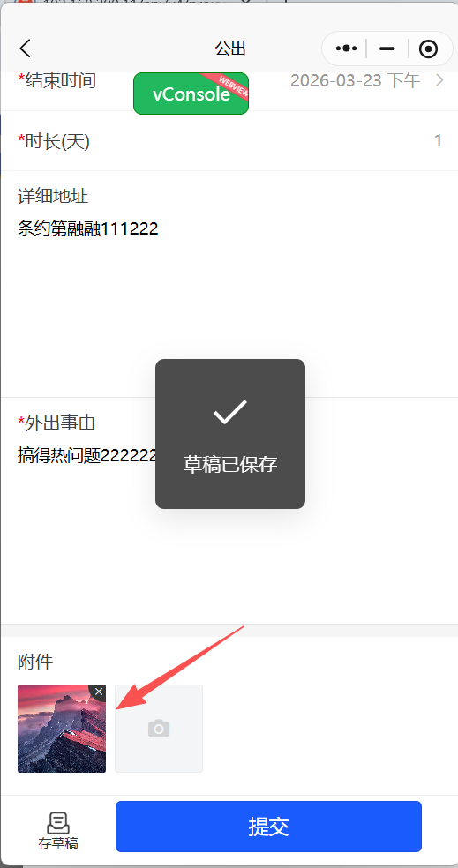Viewport: 458px width, 868px height.
Task: Expand the 结束时间 picker chevron arrow
Action: click(439, 81)
